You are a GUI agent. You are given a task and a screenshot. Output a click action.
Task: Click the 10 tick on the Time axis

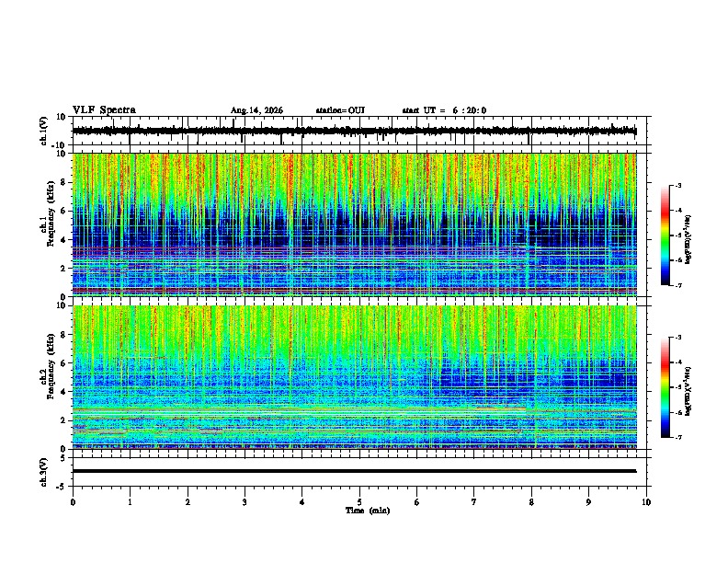pyautogui.click(x=646, y=502)
